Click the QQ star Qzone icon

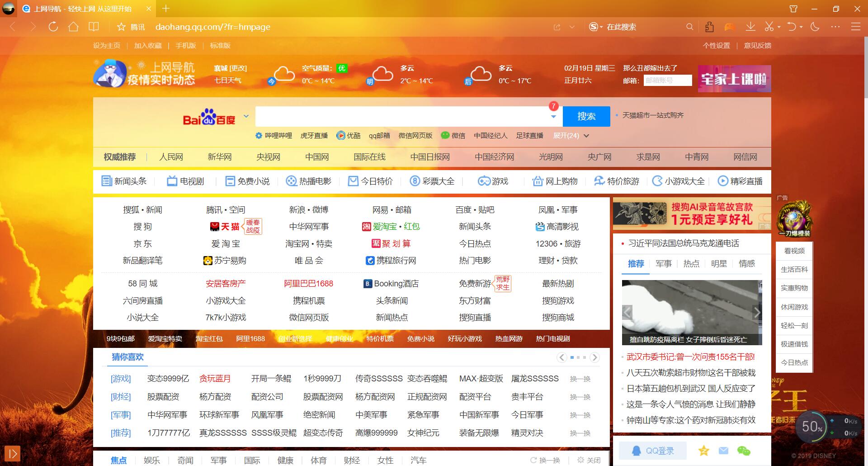(704, 451)
